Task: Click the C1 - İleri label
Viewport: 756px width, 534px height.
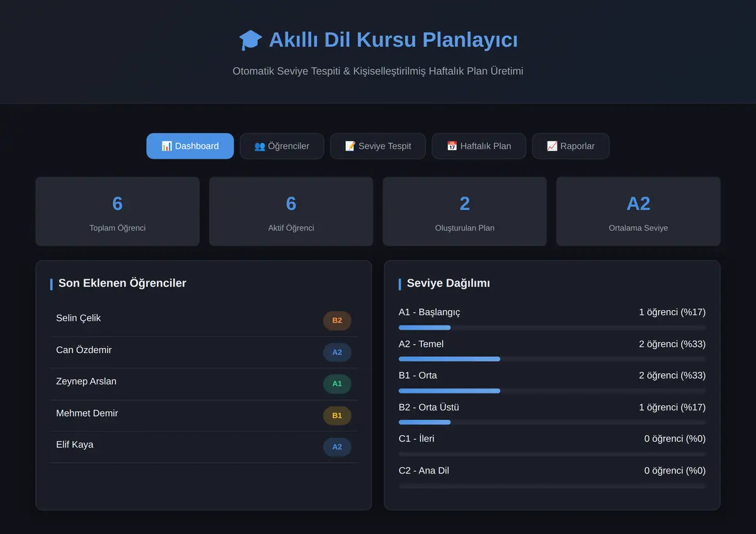Action: coord(416,439)
